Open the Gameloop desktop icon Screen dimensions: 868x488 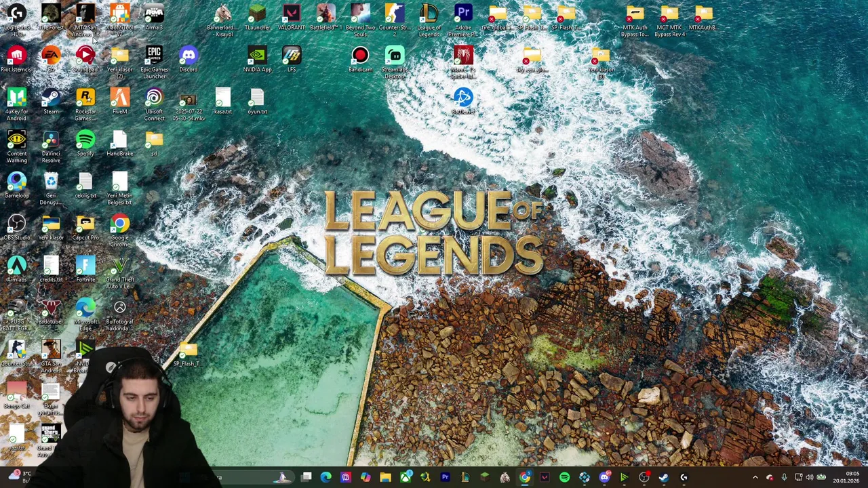pos(16,186)
